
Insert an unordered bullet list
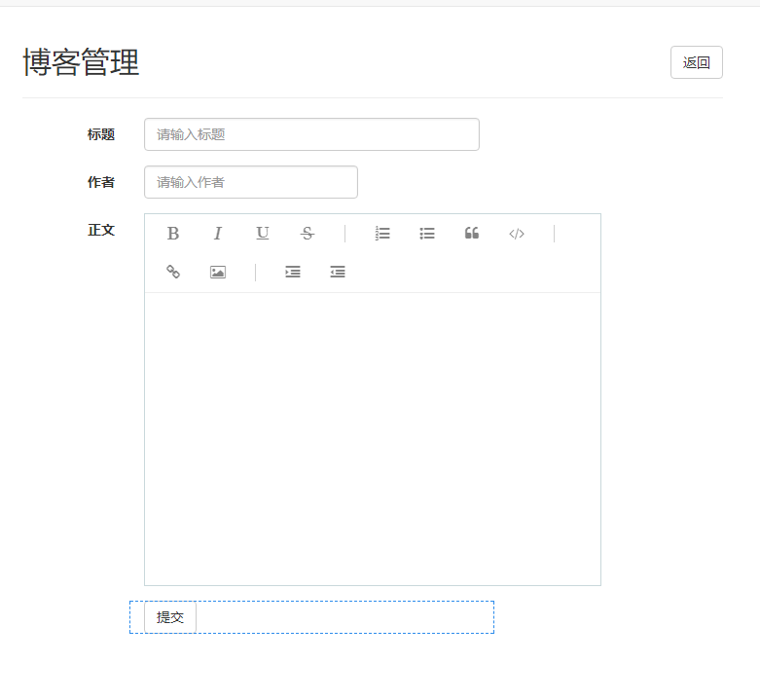coord(427,234)
